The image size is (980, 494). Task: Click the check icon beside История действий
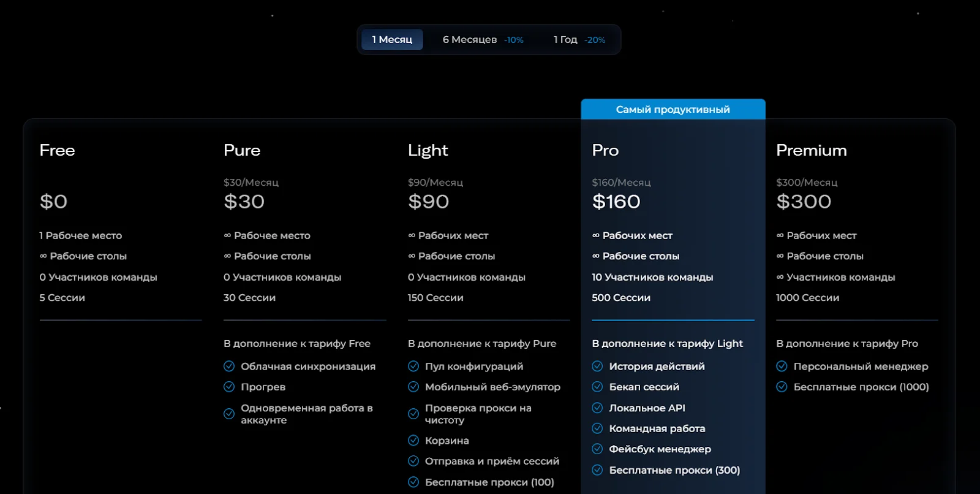(x=597, y=367)
